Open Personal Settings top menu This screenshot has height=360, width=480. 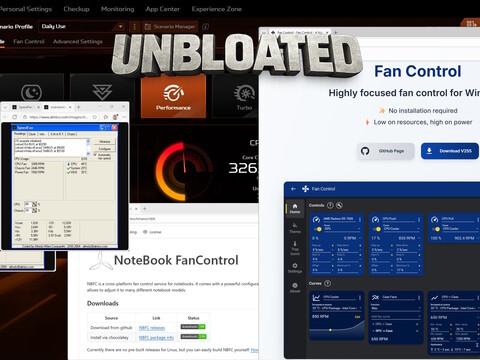[x=26, y=9]
